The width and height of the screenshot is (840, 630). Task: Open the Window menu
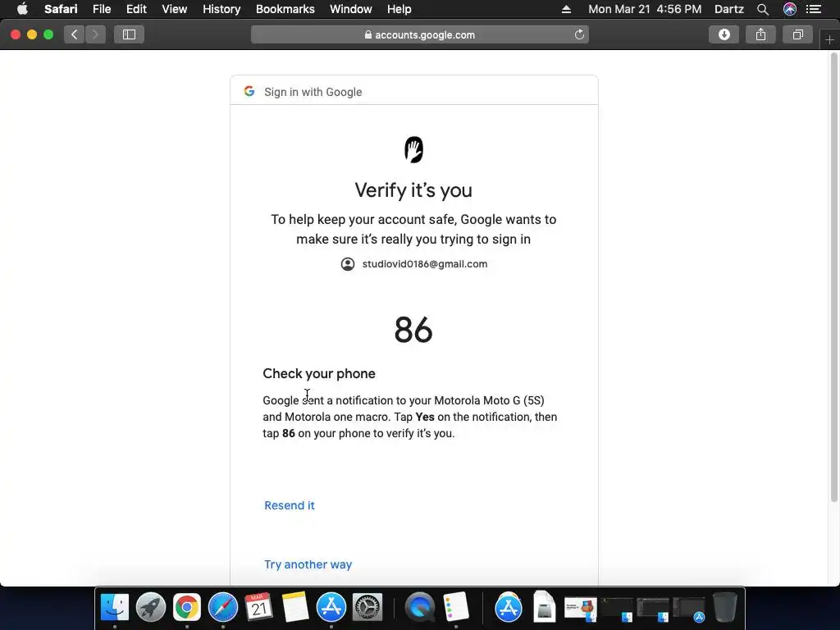point(351,9)
